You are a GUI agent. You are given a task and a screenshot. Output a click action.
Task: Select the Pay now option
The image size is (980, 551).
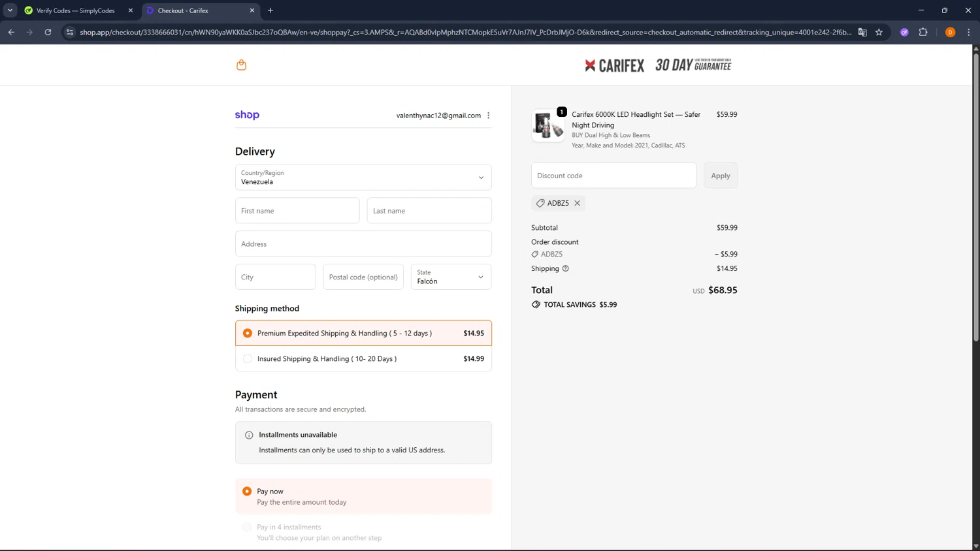click(363, 496)
